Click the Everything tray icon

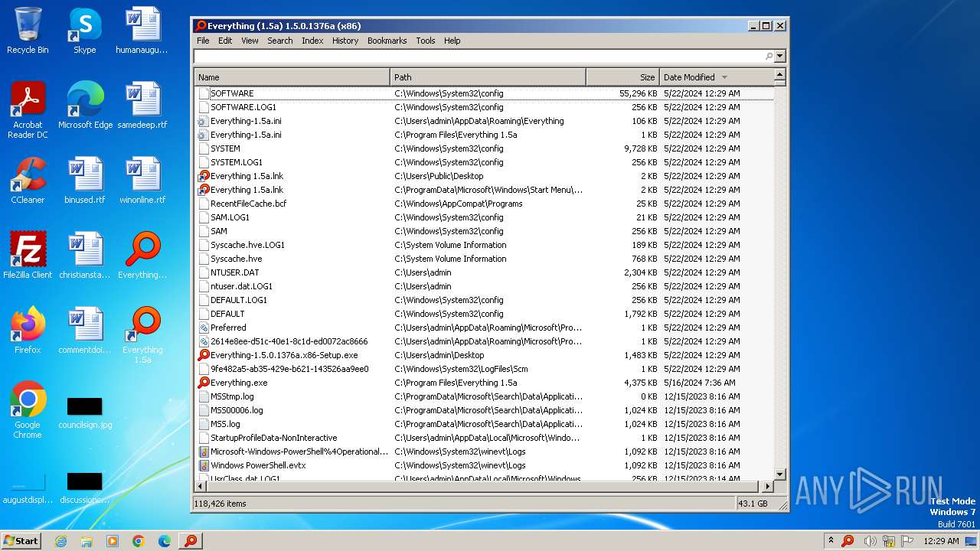coord(848,541)
